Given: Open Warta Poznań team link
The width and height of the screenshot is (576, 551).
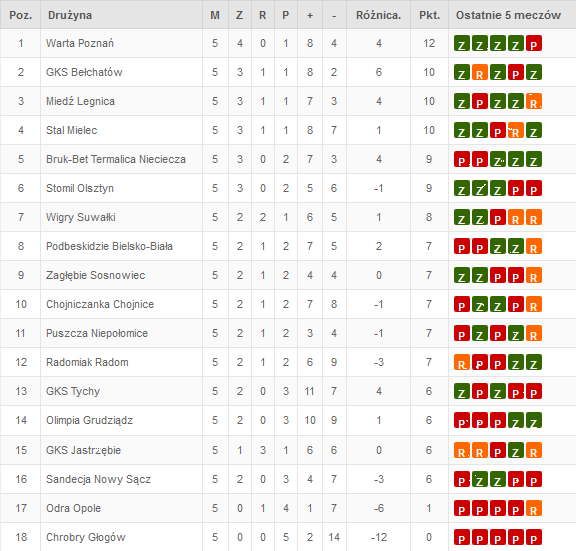Looking at the screenshot, I should pyautogui.click(x=80, y=43).
